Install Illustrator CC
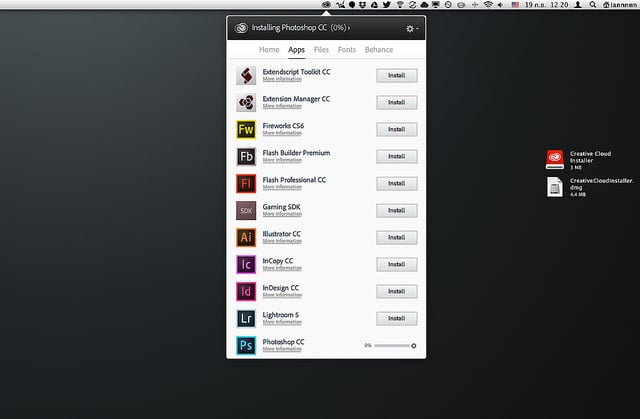 pyautogui.click(x=397, y=237)
